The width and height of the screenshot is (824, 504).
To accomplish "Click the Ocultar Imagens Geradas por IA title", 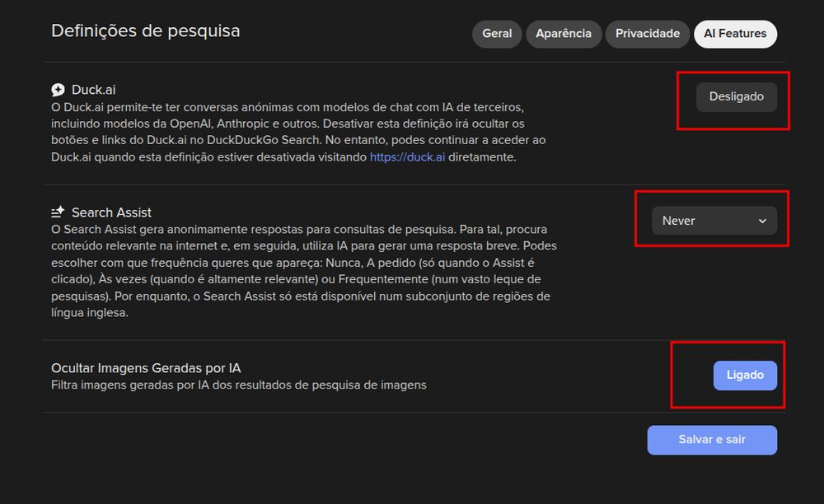I will click(146, 368).
